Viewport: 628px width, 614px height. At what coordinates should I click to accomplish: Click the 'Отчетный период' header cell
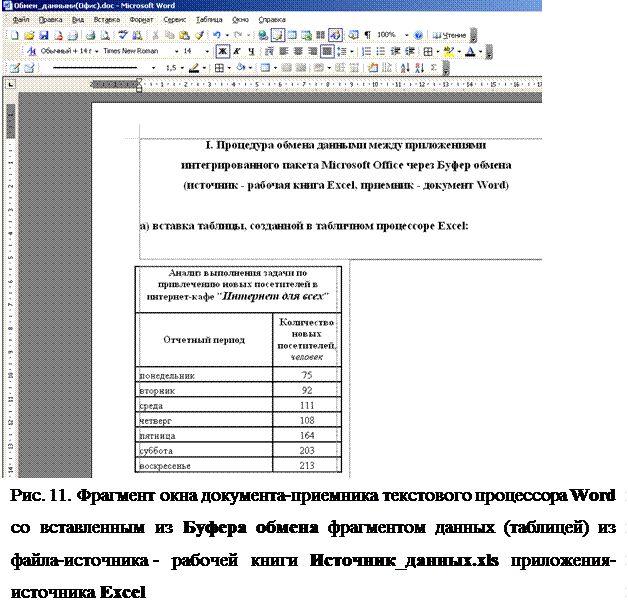coord(204,340)
